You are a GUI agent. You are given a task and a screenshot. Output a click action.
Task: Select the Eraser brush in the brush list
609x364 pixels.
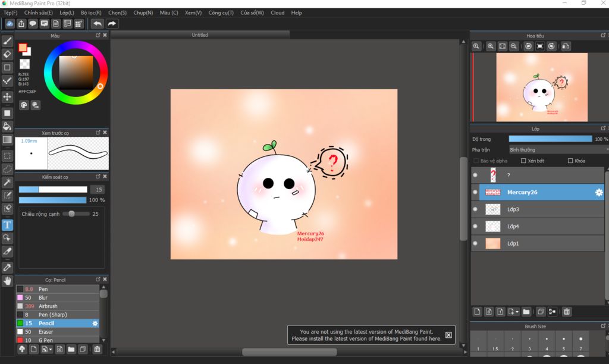(58, 332)
